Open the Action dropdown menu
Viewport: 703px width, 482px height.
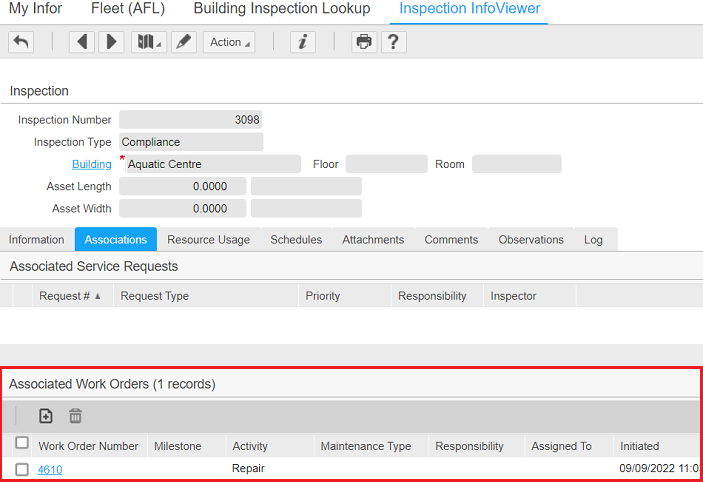[x=228, y=42]
